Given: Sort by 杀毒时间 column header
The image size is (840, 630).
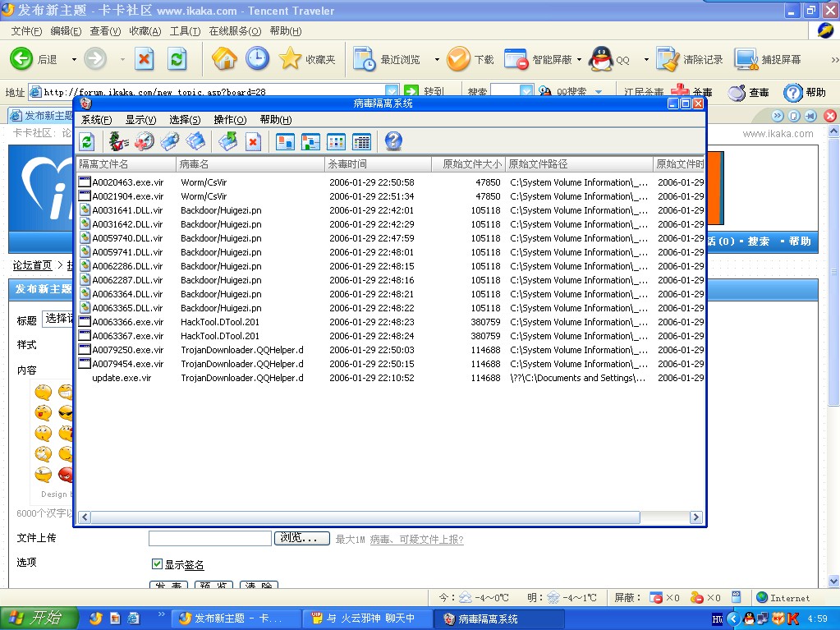Looking at the screenshot, I should point(378,164).
